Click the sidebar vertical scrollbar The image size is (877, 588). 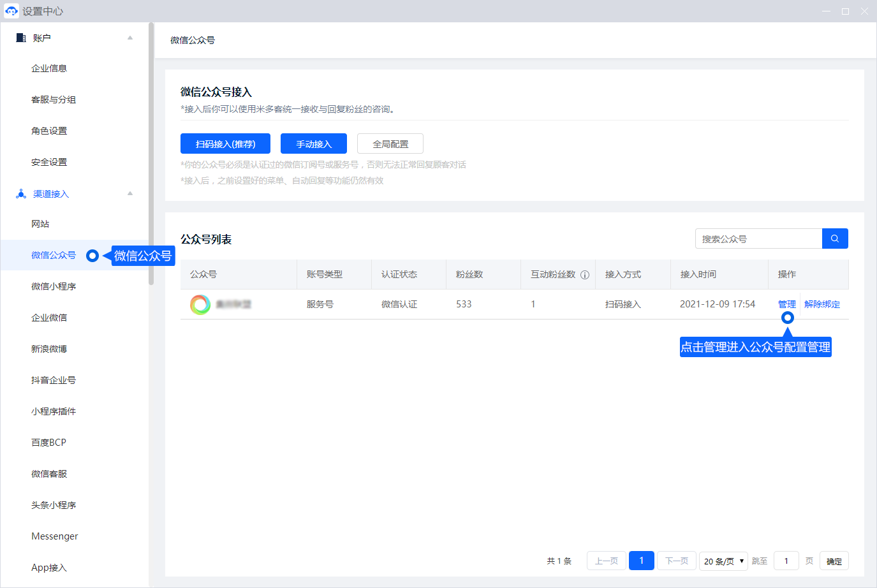click(151, 153)
